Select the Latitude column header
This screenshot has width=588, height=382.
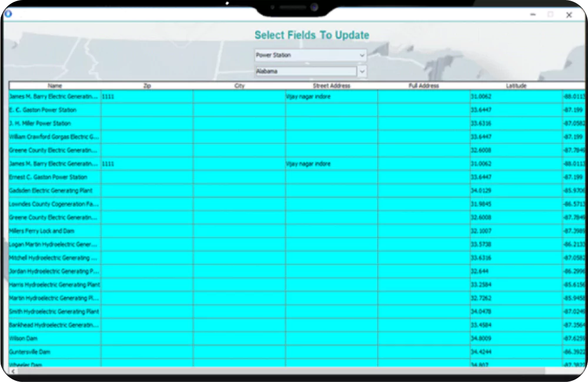516,86
